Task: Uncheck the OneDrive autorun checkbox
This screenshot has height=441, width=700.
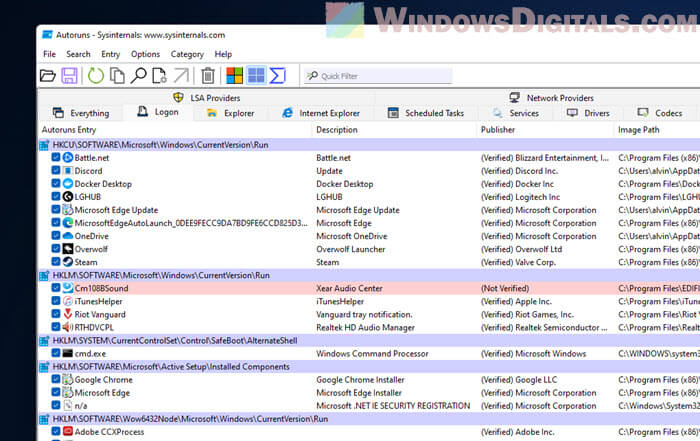Action: [x=56, y=235]
